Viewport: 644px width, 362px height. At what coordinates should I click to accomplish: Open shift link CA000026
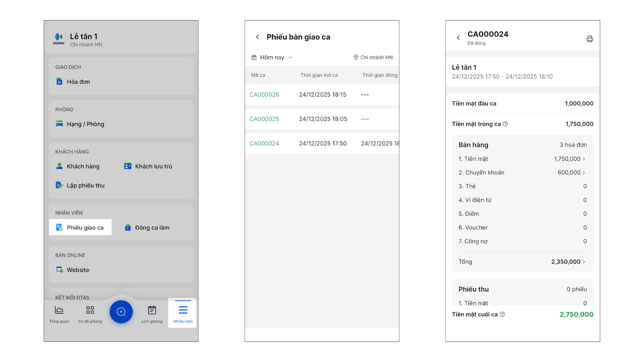click(264, 95)
